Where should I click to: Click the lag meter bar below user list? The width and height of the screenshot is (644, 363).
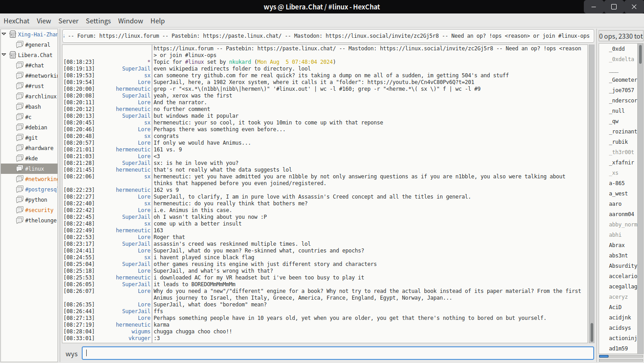(621, 356)
